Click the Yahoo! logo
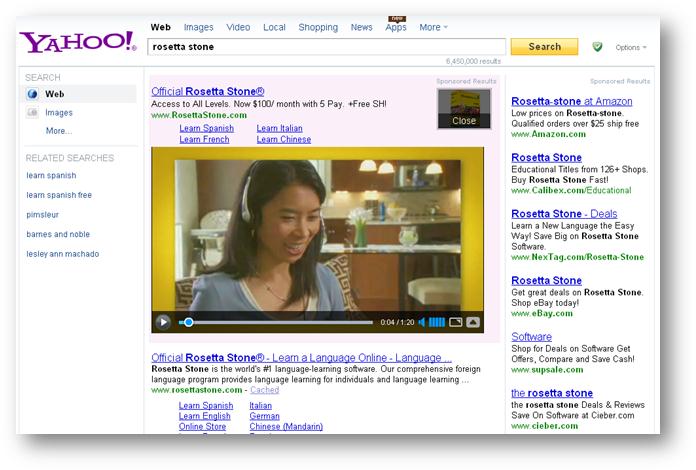This screenshot has height=470, width=696. [x=78, y=42]
